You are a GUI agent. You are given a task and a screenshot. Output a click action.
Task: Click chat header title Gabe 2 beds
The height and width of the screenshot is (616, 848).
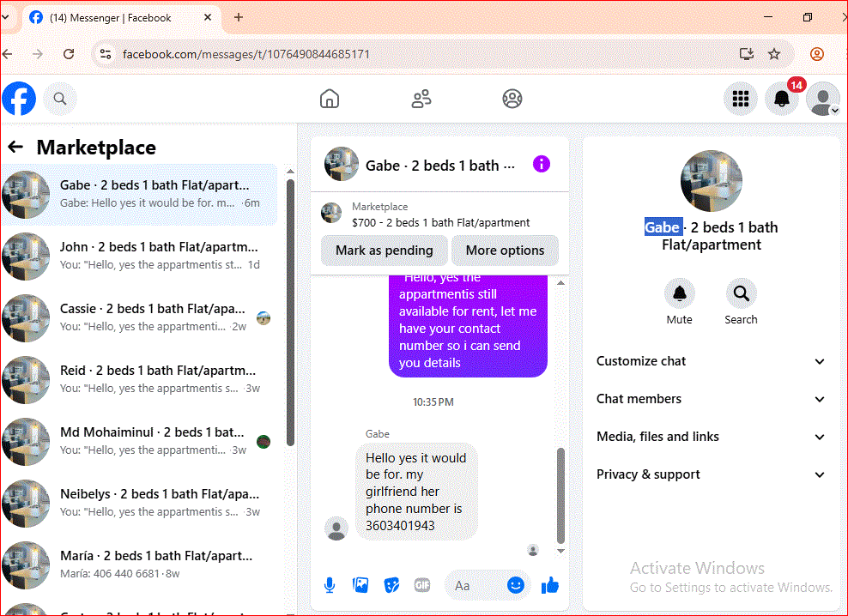click(x=439, y=166)
